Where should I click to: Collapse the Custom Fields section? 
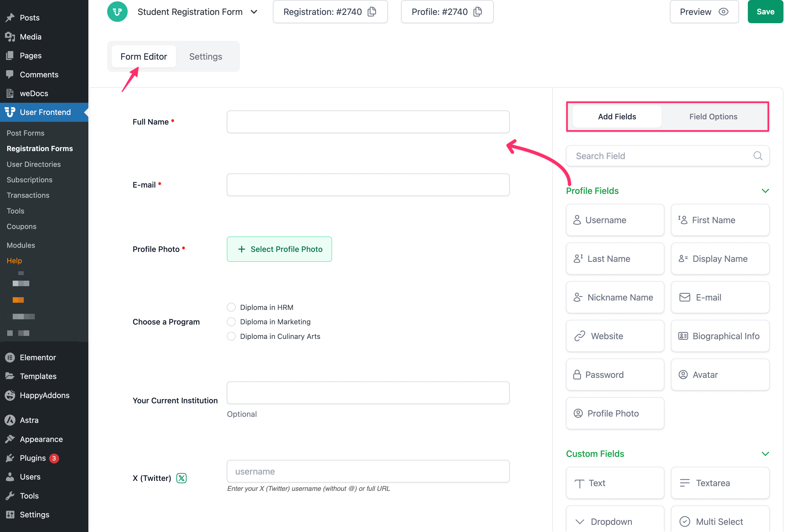click(765, 454)
